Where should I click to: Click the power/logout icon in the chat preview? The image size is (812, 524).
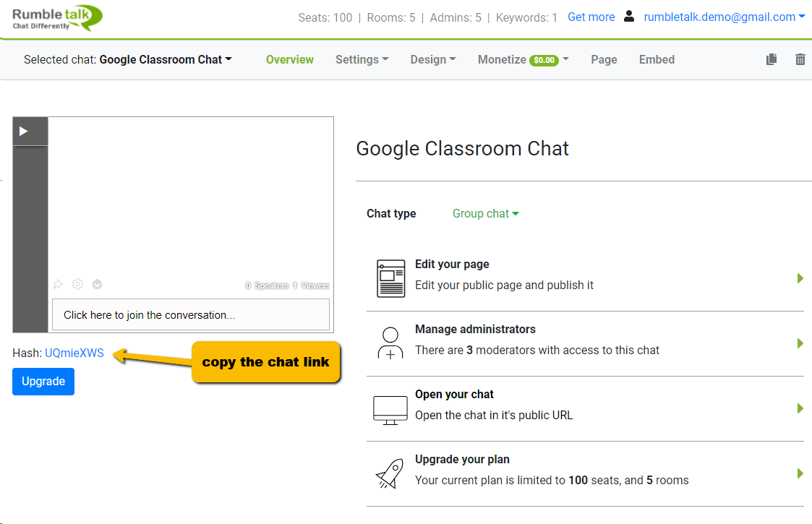[x=98, y=284]
